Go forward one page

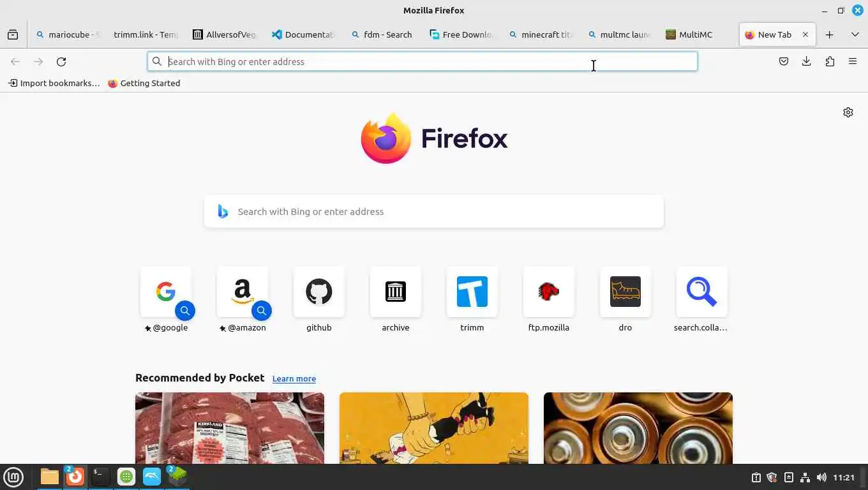[x=38, y=62]
